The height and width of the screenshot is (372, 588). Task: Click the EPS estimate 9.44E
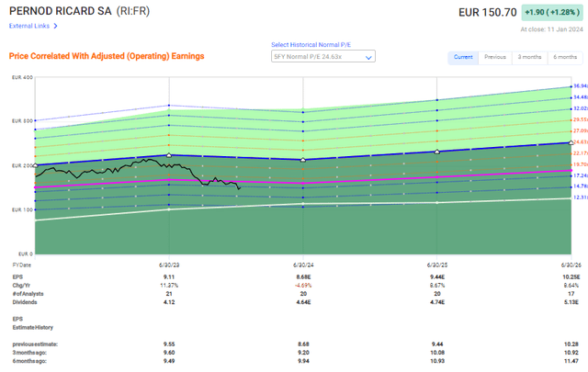pos(437,277)
